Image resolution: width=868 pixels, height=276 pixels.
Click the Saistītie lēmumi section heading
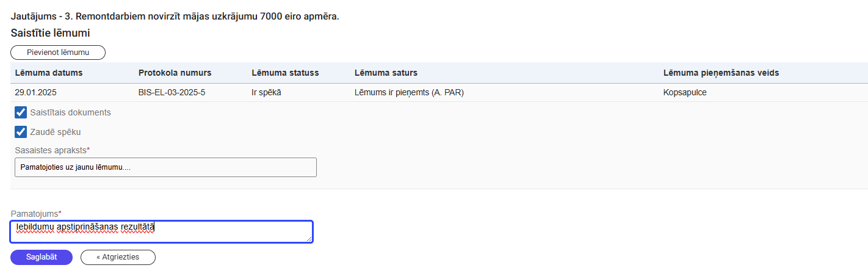tap(50, 33)
